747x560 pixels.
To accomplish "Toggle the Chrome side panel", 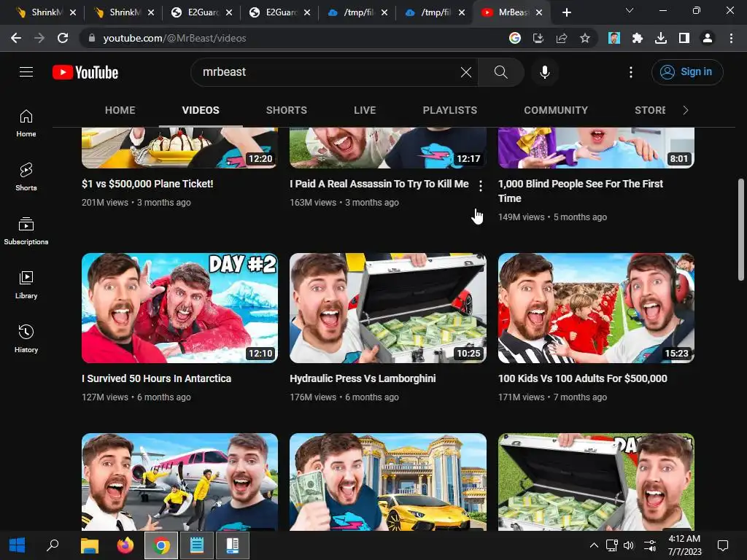I will [684, 38].
